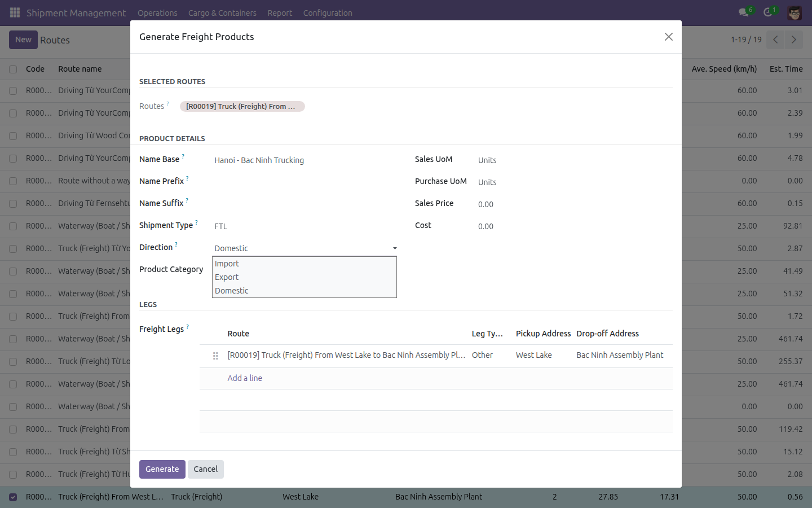The image size is (812, 508).
Task: Check the Driving Từ Wood Cor row
Action: click(x=13, y=135)
